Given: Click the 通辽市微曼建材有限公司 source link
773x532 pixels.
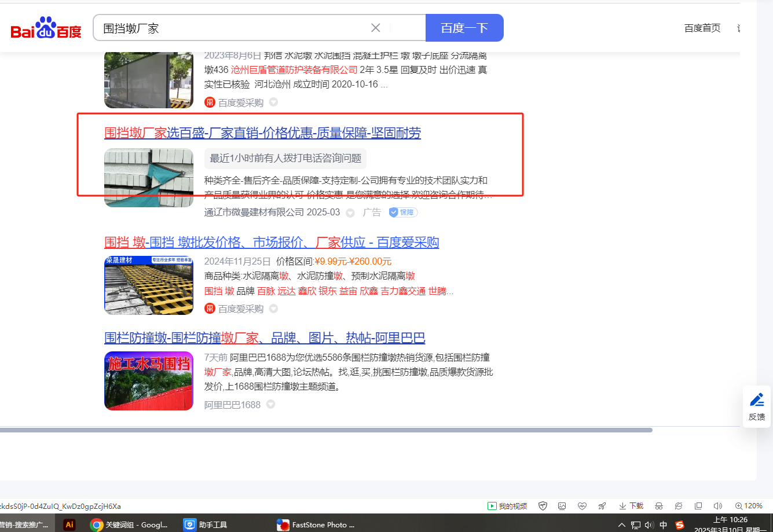Looking at the screenshot, I should click(x=254, y=212).
